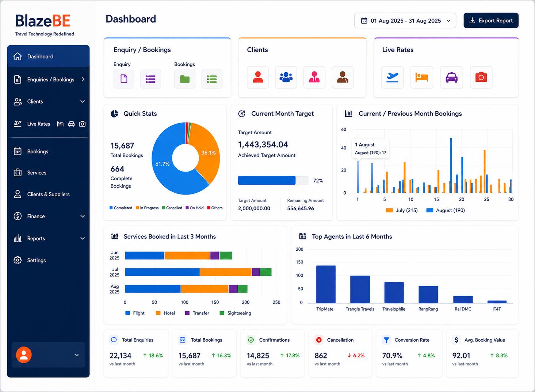Click sidebar camera icon beside Live Rates
The height and width of the screenshot is (392, 535).
point(83,124)
